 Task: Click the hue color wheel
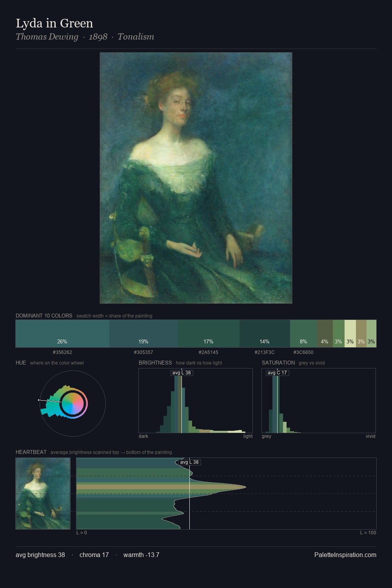point(73,404)
